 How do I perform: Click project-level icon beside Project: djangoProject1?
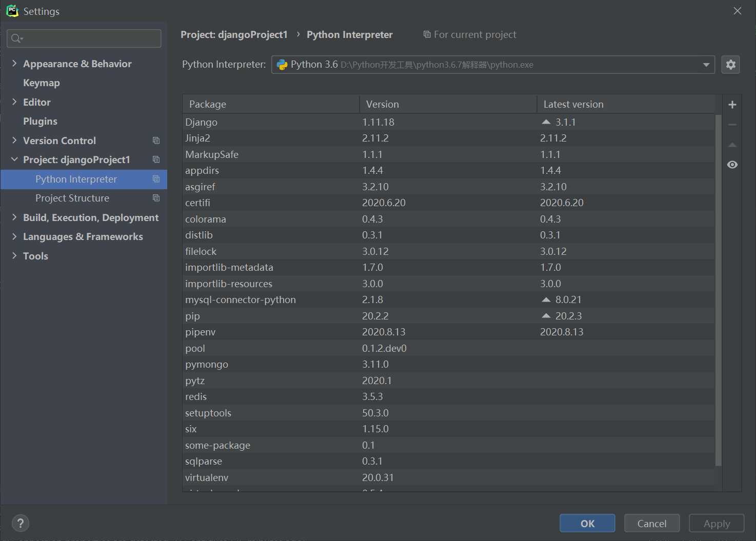tap(156, 159)
